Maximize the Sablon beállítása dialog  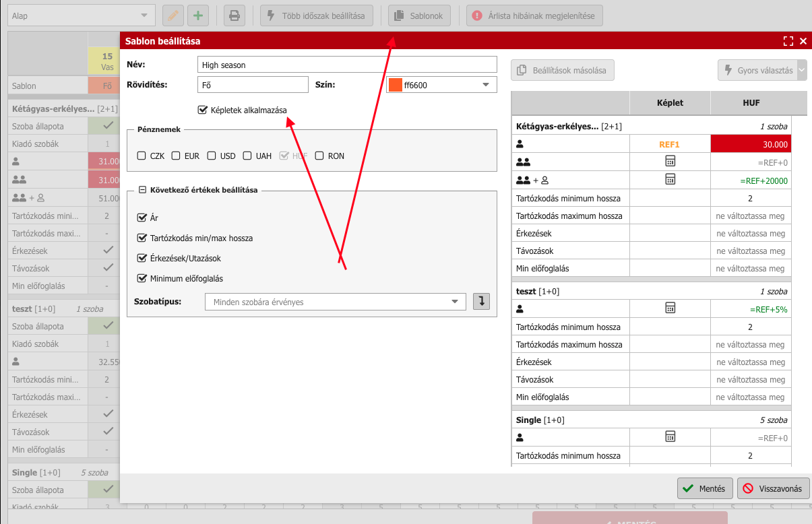tap(788, 41)
